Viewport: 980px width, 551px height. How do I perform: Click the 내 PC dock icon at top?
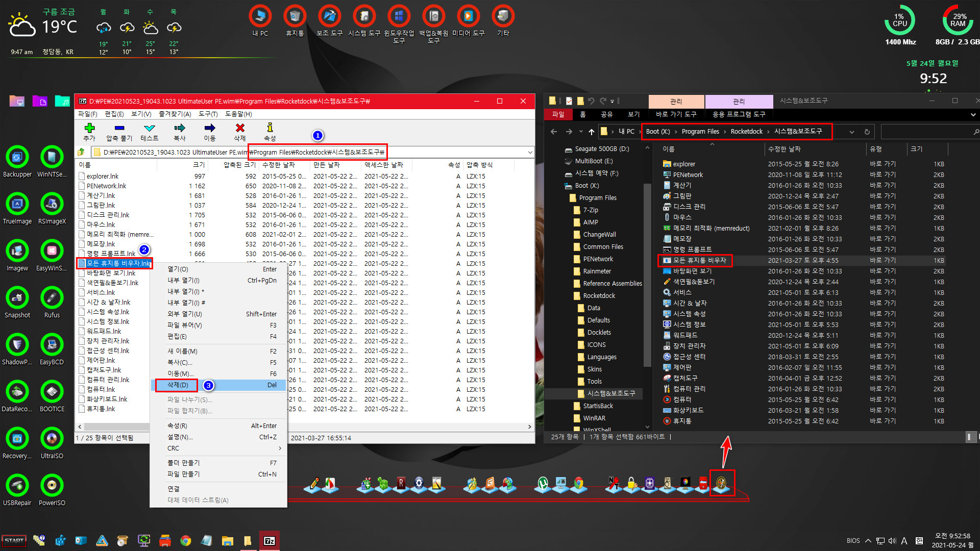260,16
